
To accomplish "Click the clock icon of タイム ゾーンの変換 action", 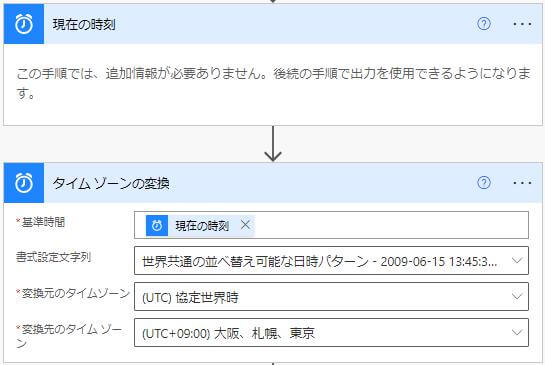I will [24, 183].
